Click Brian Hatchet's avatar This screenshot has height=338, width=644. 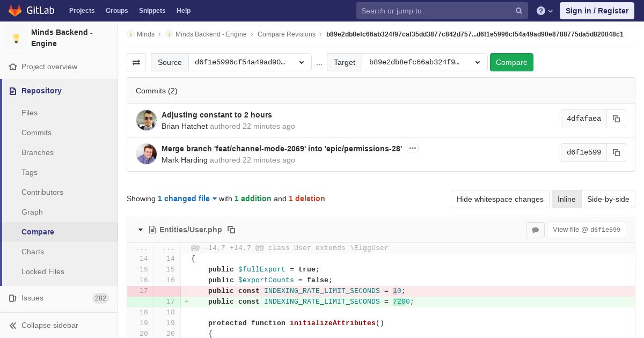[x=147, y=120]
